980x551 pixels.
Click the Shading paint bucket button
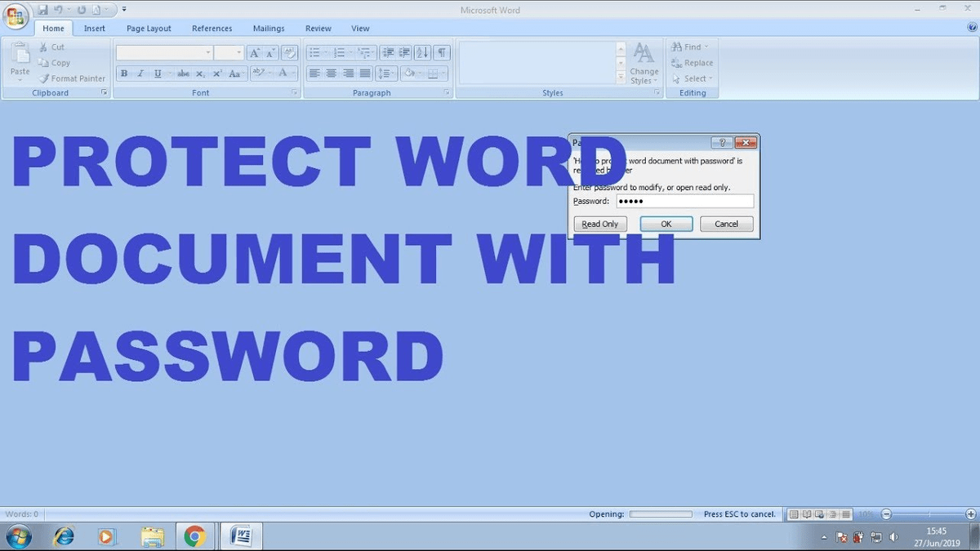click(412, 73)
